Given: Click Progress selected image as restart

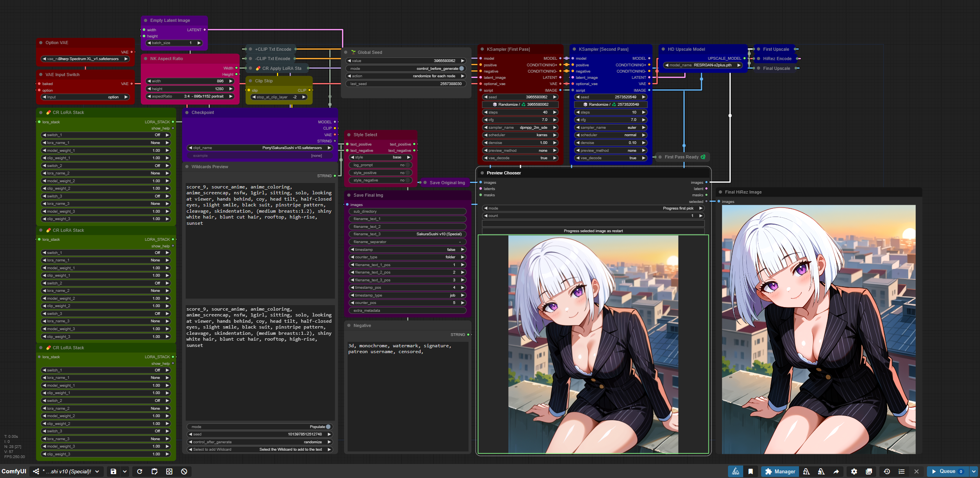Looking at the screenshot, I should tap(593, 231).
